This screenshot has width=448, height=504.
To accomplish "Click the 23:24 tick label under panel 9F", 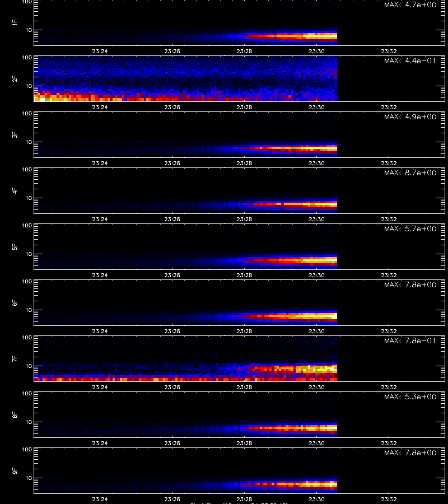I will tap(100, 499).
